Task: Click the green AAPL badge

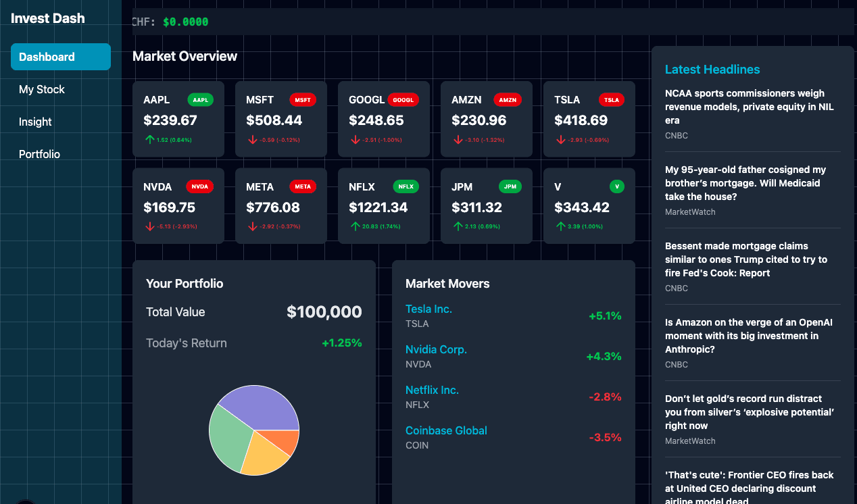Action: 201,100
